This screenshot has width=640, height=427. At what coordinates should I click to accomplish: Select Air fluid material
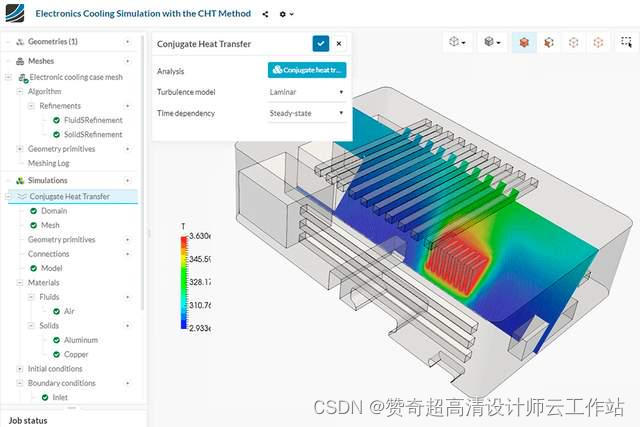click(69, 311)
